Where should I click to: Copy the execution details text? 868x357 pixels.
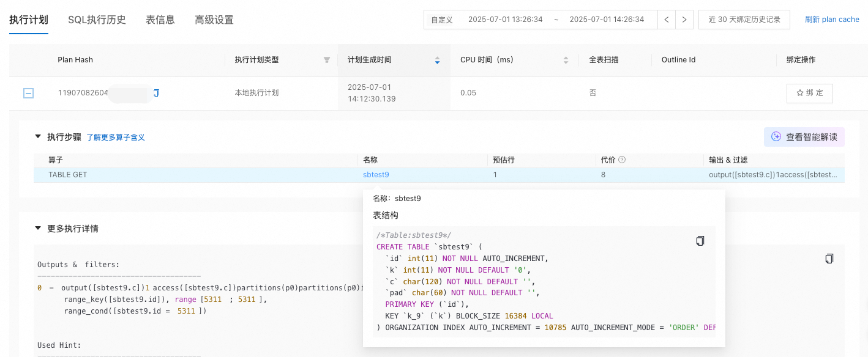829,259
